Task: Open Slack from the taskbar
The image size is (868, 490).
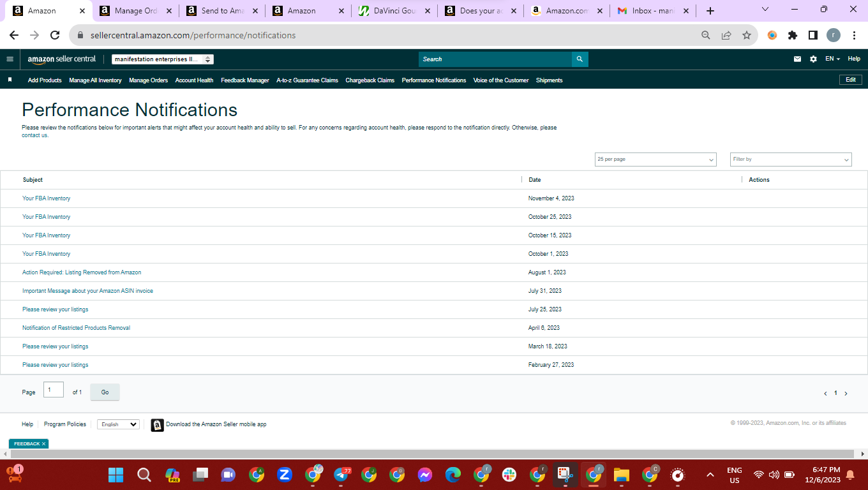Action: [x=509, y=475]
